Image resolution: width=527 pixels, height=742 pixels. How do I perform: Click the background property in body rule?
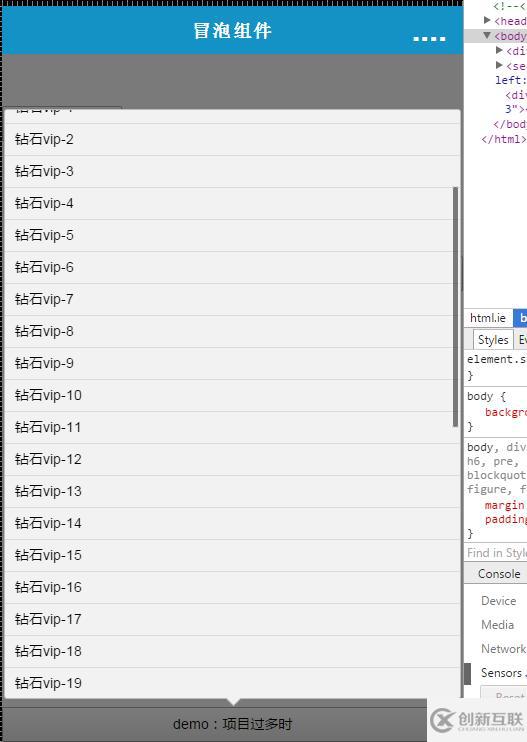coord(505,412)
